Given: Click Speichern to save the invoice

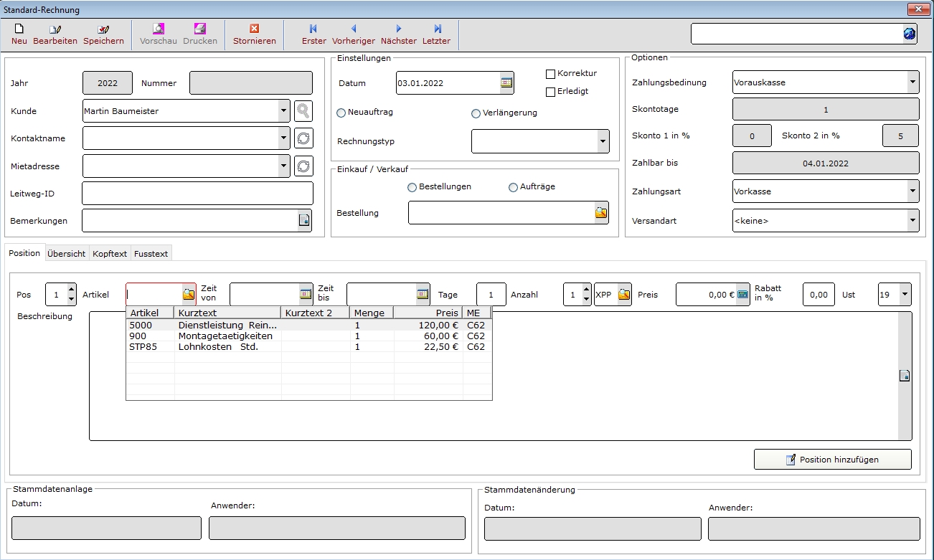Looking at the screenshot, I should (x=103, y=34).
